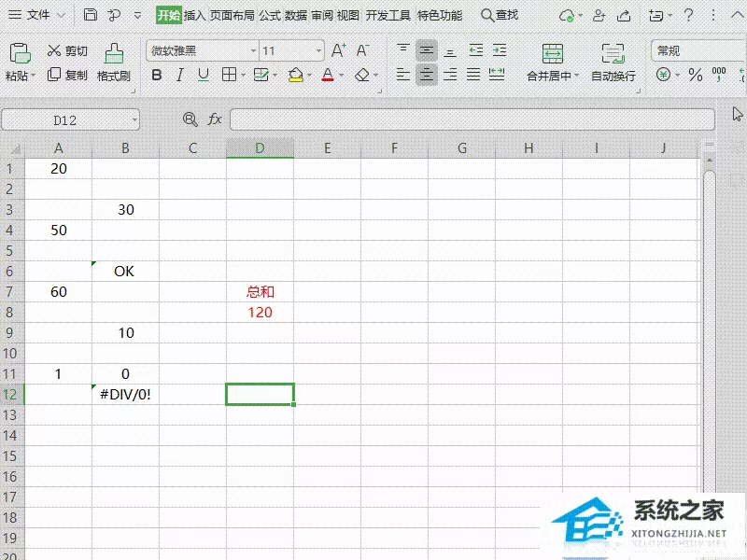This screenshot has height=560, width=747.
Task: Switch to the 页面布局 Page Layout tab
Action: tap(232, 15)
